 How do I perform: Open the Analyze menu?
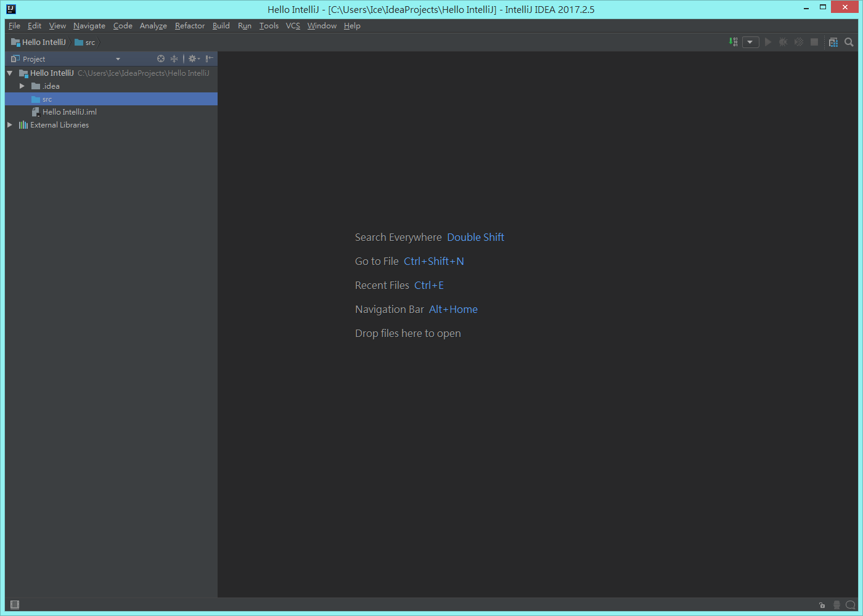[153, 26]
